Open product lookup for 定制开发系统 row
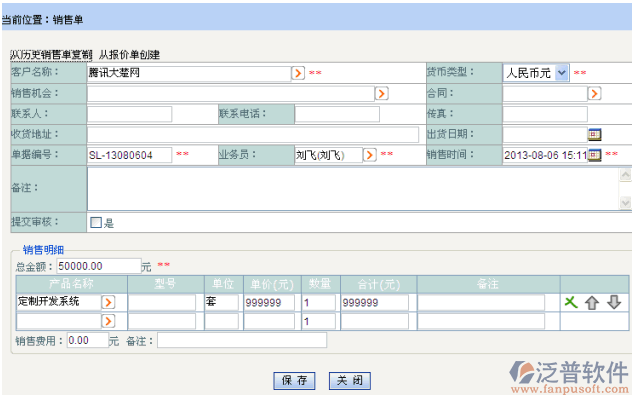Screen dimensions: 639x405 (x=109, y=302)
